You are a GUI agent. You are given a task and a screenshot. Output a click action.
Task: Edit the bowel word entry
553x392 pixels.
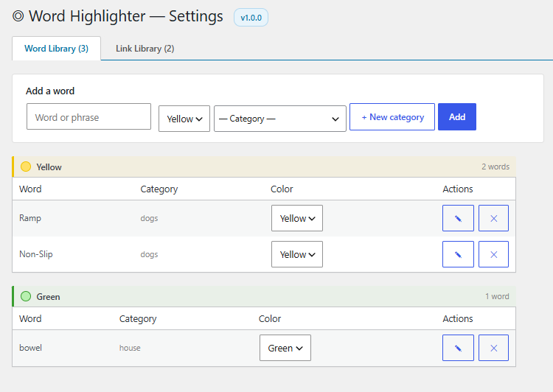[x=458, y=348]
